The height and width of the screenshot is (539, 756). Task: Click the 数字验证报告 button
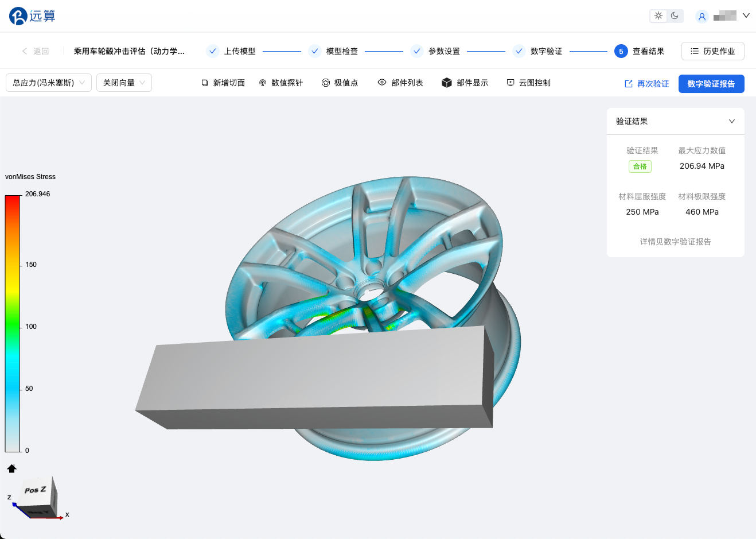tap(711, 84)
